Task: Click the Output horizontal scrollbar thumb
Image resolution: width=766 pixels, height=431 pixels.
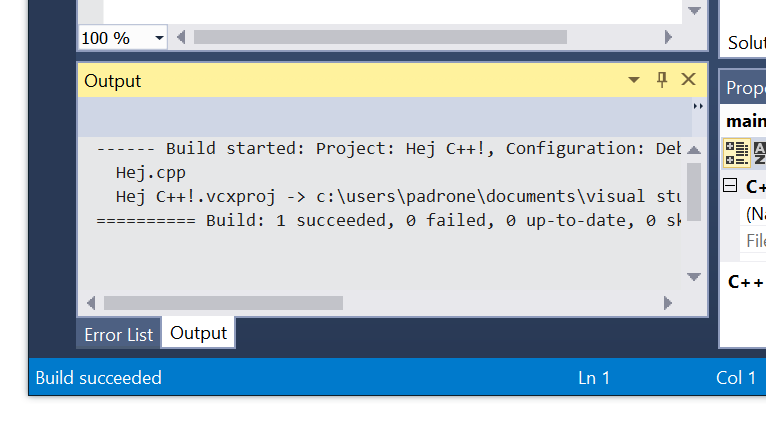Action: 223,303
